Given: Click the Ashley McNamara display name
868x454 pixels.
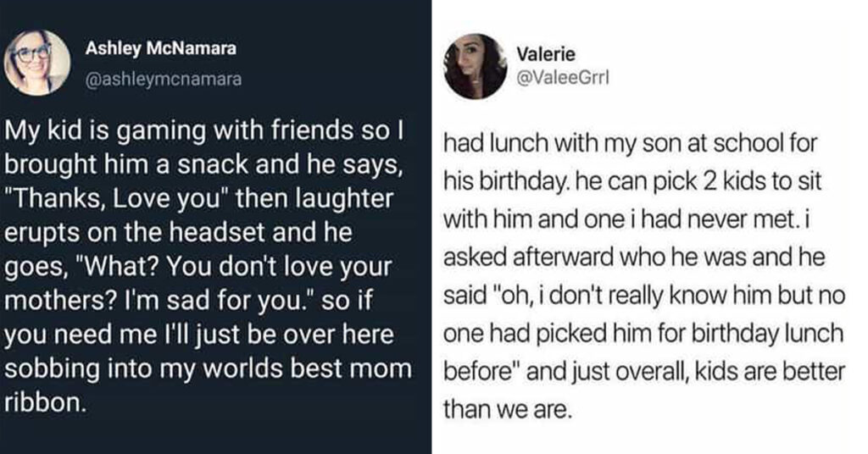Looking at the screenshot, I should pyautogui.click(x=160, y=48).
